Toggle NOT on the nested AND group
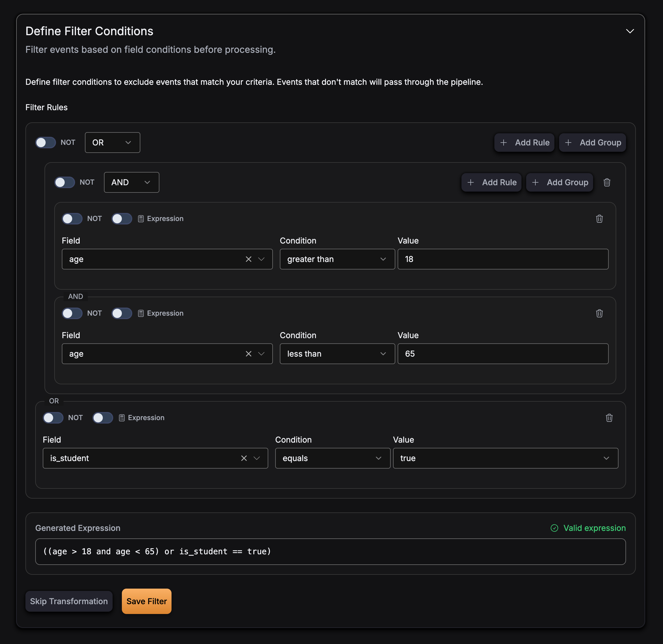Viewport: 663px width, 644px height. point(65,182)
